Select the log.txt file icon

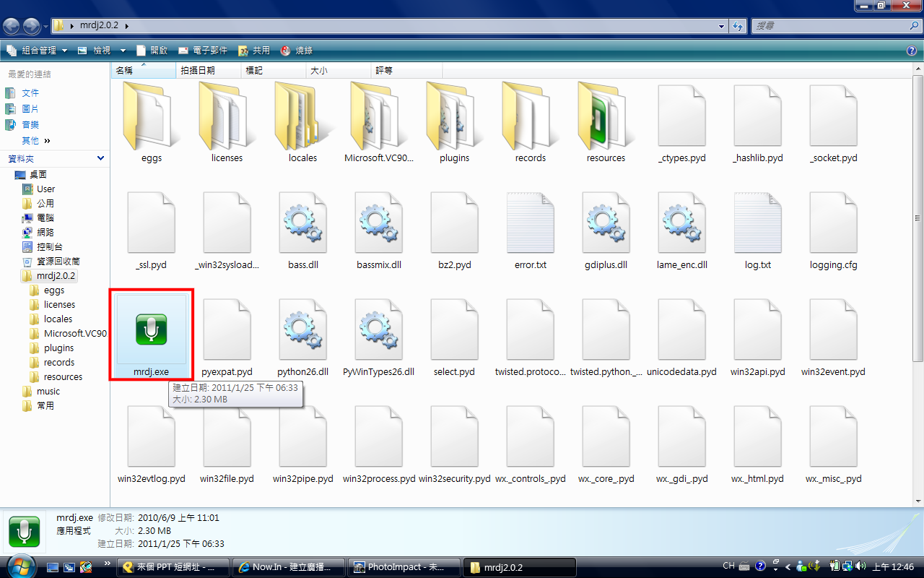[758, 223]
